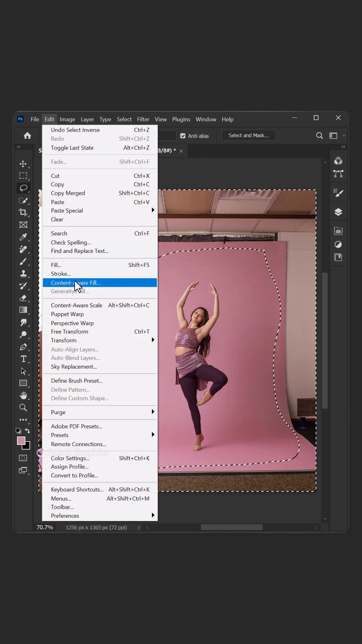Choose Content-Aware Fill from Edit menu
Image resolution: width=362 pixels, height=644 pixels.
(x=100, y=283)
